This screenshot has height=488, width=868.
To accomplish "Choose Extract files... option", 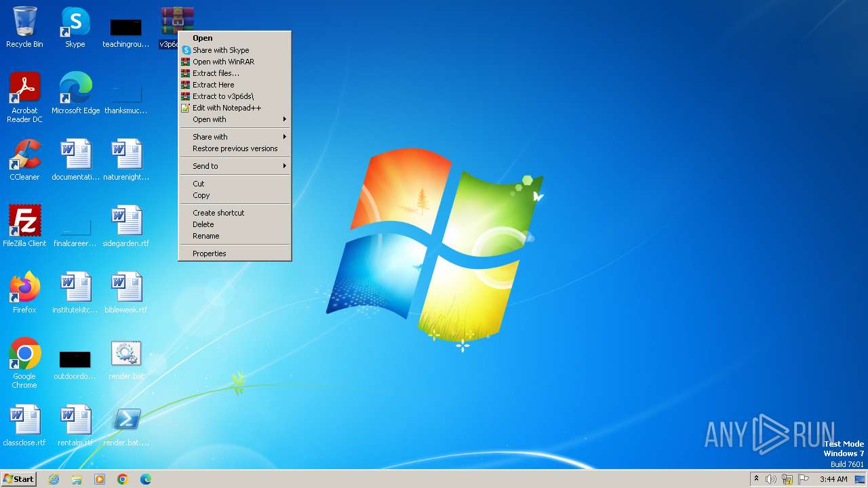I will coord(235,73).
